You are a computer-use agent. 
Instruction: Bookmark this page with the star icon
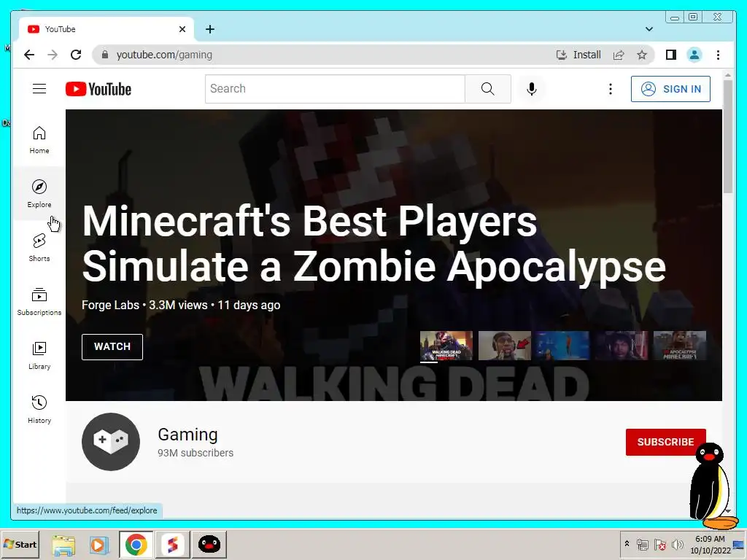click(642, 55)
